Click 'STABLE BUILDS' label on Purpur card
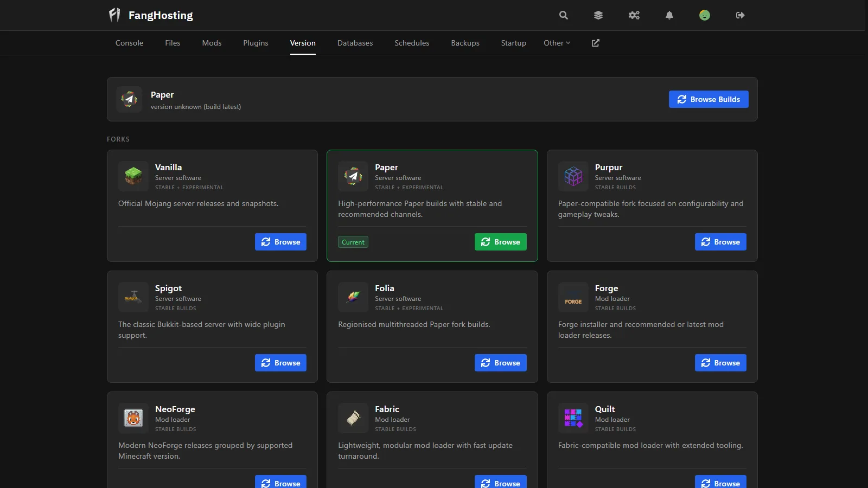 615,188
